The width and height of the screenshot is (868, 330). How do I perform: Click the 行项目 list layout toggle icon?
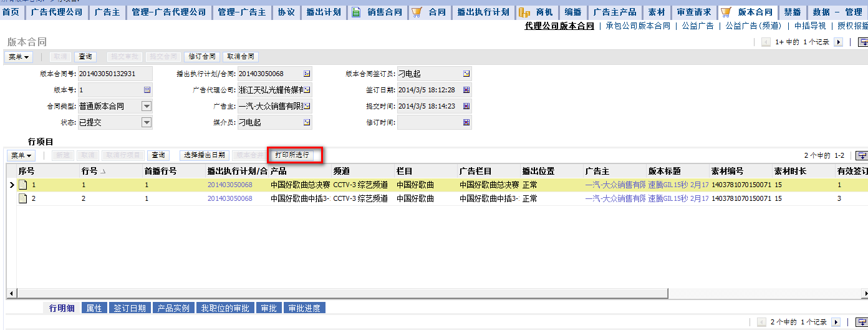(862, 155)
